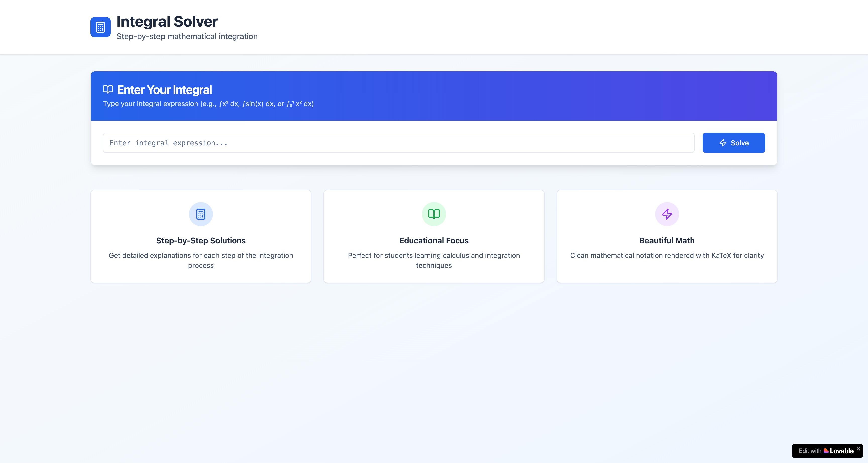Click the Enter Your Integral banner heading
This screenshot has width=868, height=463.
coord(164,90)
